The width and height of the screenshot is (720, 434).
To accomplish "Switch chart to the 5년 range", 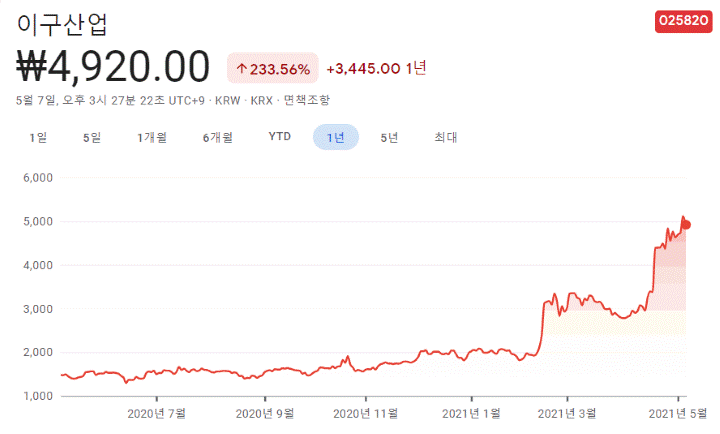I will [x=389, y=137].
